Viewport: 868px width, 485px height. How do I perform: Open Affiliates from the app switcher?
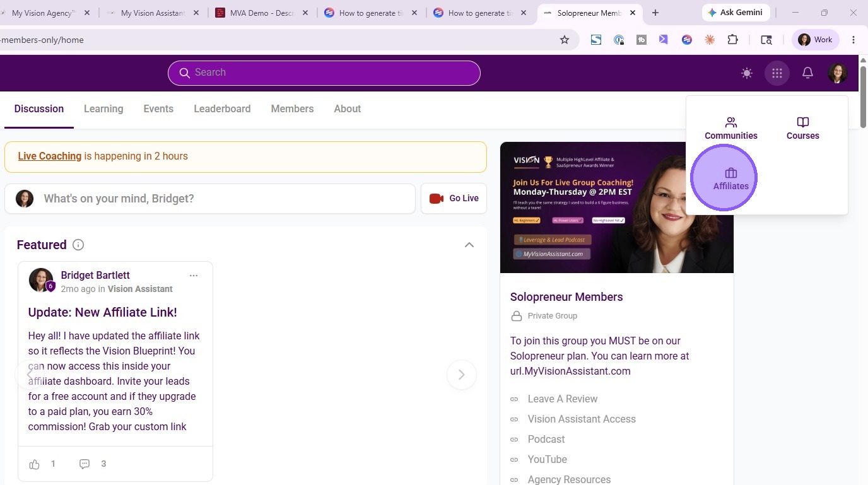(x=731, y=179)
